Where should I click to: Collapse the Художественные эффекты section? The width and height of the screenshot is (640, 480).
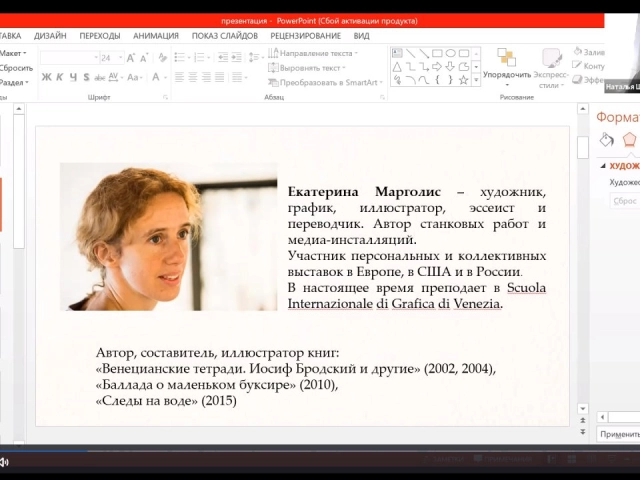tap(602, 166)
